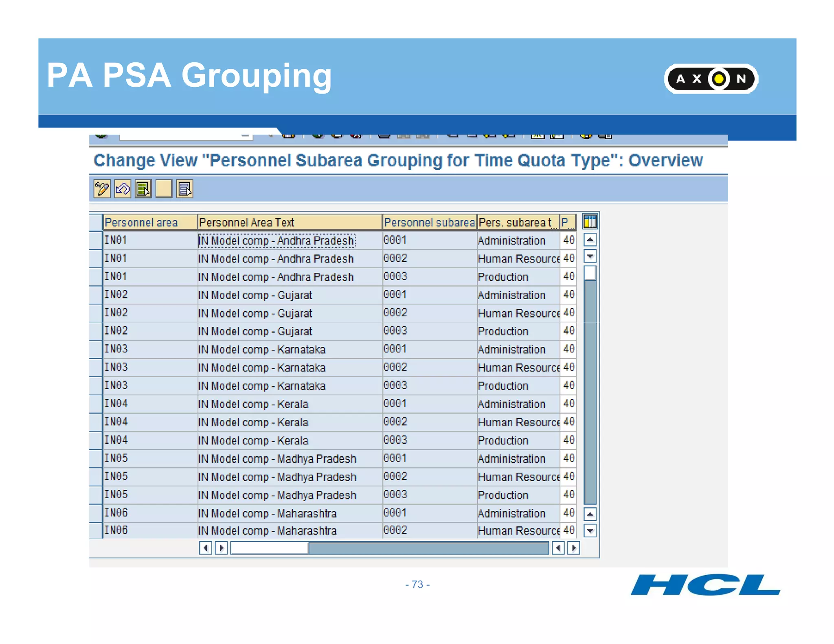Viewport: 834px width, 644px height.
Task: Select row IN06 Administration via row selector
Action: [96, 513]
